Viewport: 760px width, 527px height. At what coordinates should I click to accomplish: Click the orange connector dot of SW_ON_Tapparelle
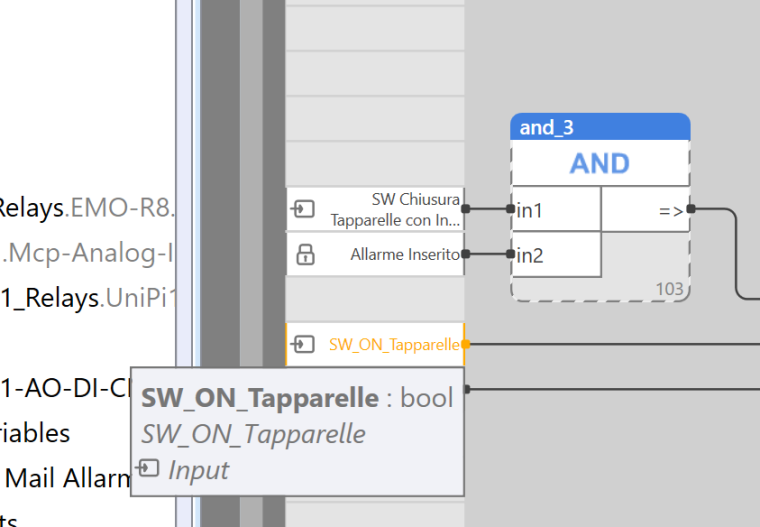click(465, 344)
